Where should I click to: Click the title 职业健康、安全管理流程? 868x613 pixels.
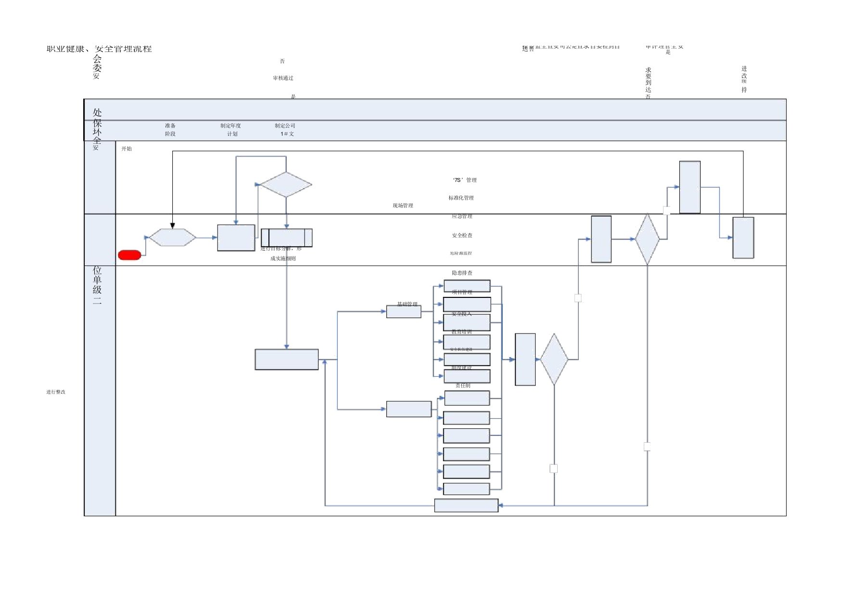99,49
